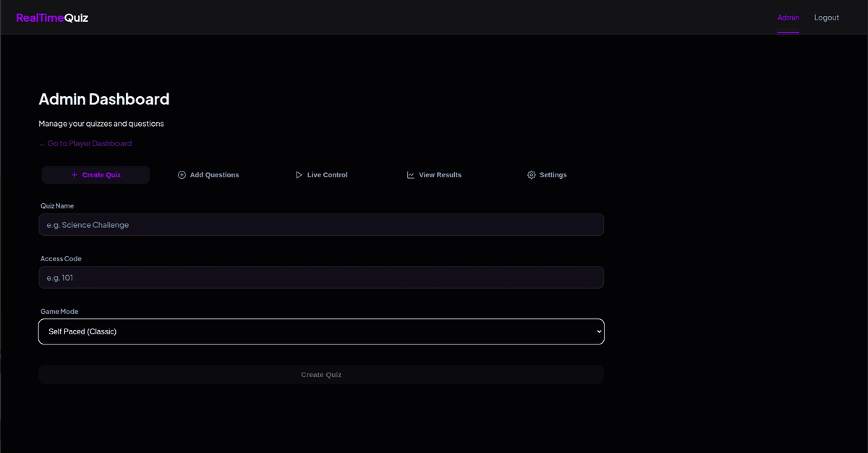Select the Create Quiz tab
The image size is (868, 453).
coord(95,174)
